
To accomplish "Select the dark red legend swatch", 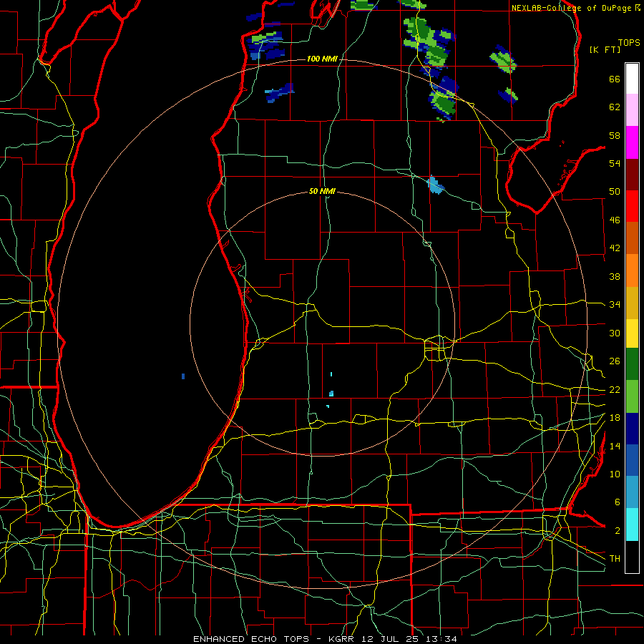I will (x=632, y=175).
